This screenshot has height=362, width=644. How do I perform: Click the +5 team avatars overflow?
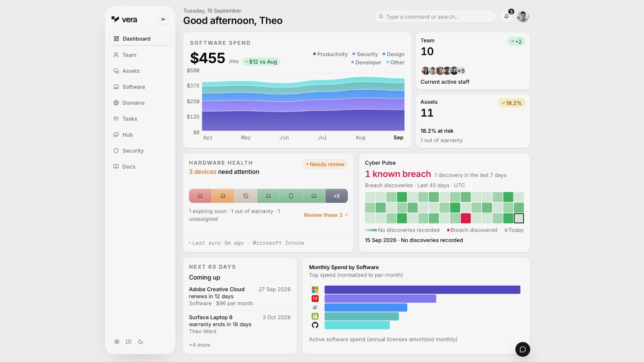[461, 71]
